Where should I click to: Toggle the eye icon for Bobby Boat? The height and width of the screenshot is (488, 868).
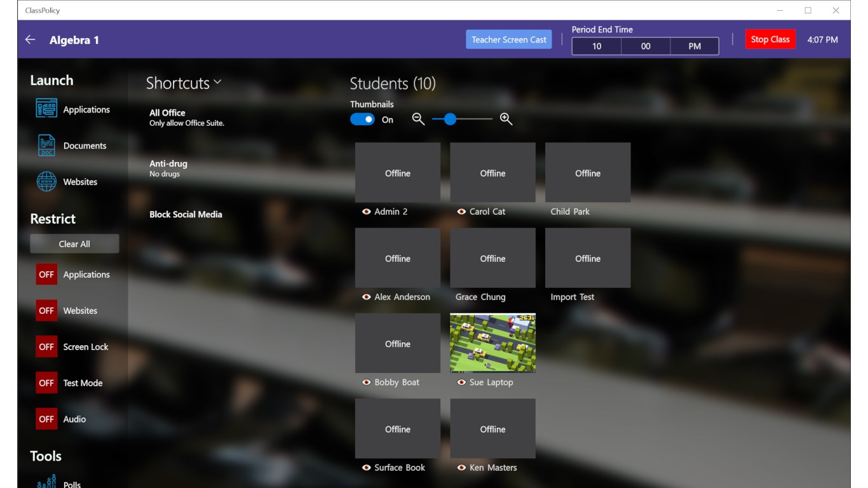coord(366,383)
